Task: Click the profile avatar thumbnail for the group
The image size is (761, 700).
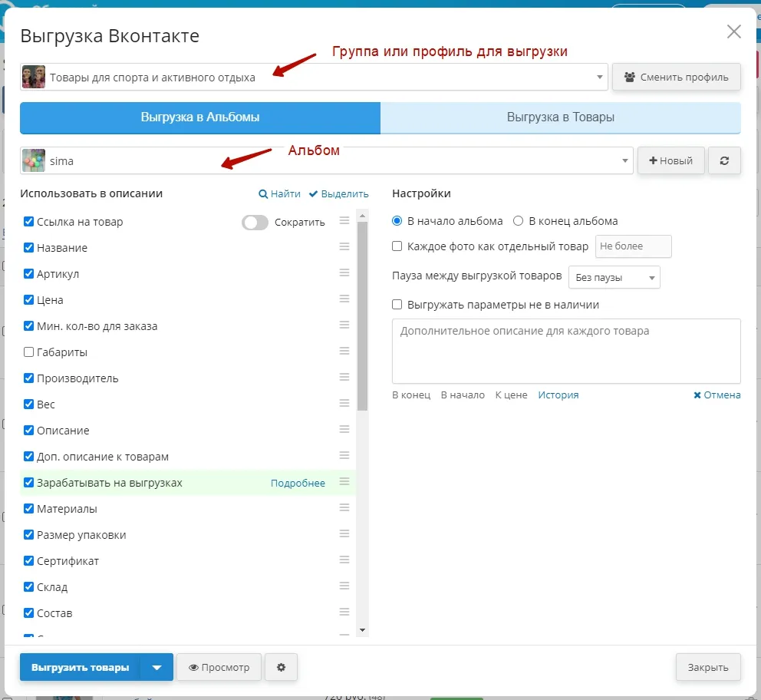Action: coord(34,78)
